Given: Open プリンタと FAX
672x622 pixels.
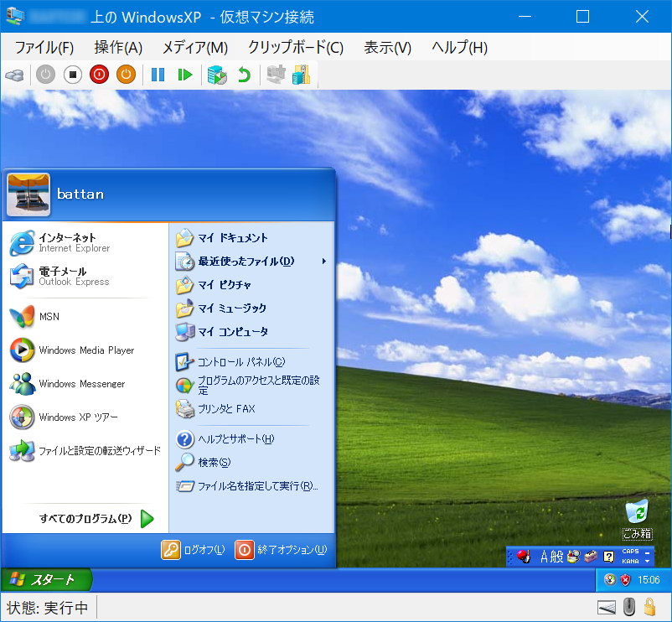Looking at the screenshot, I should [x=251, y=408].
